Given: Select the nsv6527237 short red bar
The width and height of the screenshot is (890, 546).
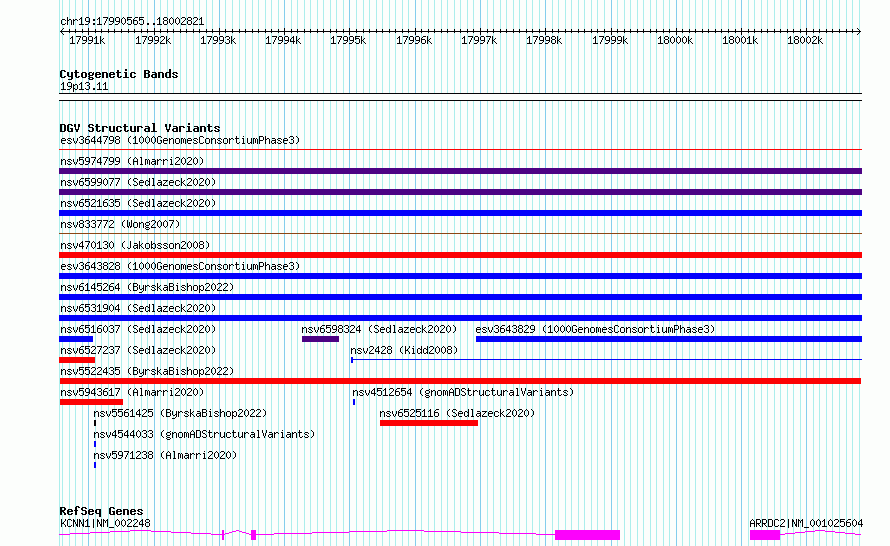Looking at the screenshot, I should [77, 360].
